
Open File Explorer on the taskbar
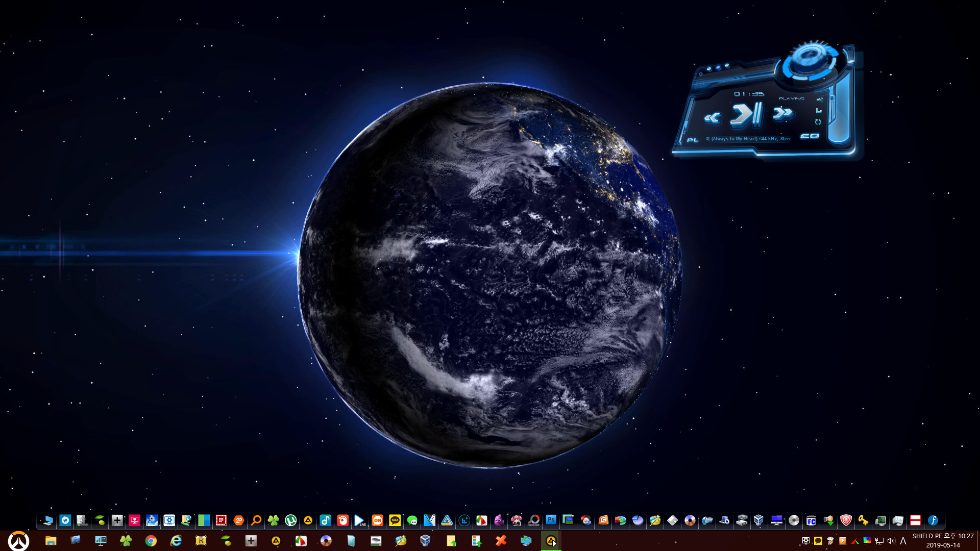tap(51, 541)
